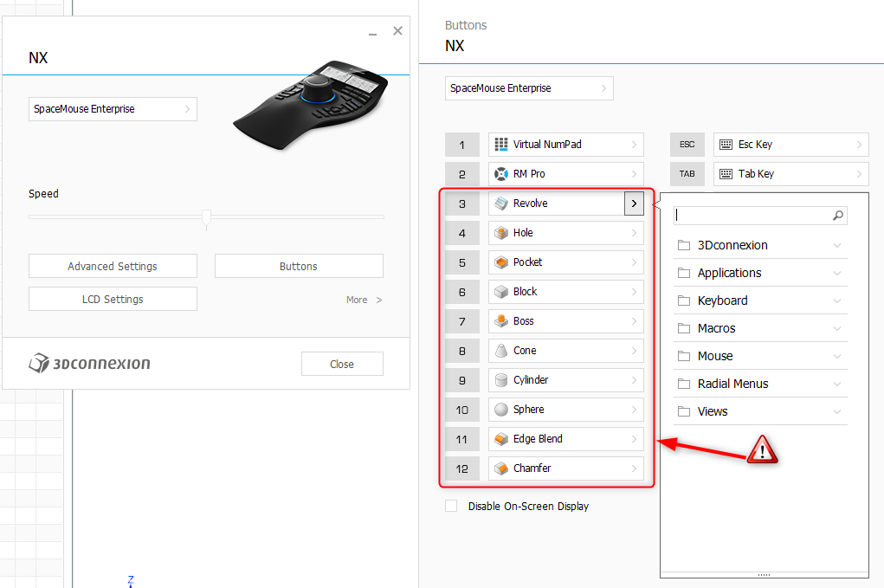884x588 pixels.
Task: Select button number 3 label
Action: [x=461, y=204]
